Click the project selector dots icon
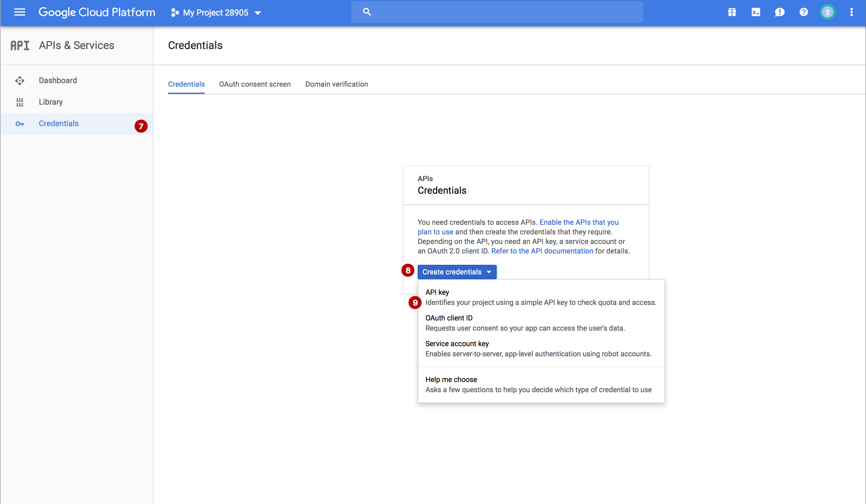Screen dimensions: 866x504 (x=175, y=13)
